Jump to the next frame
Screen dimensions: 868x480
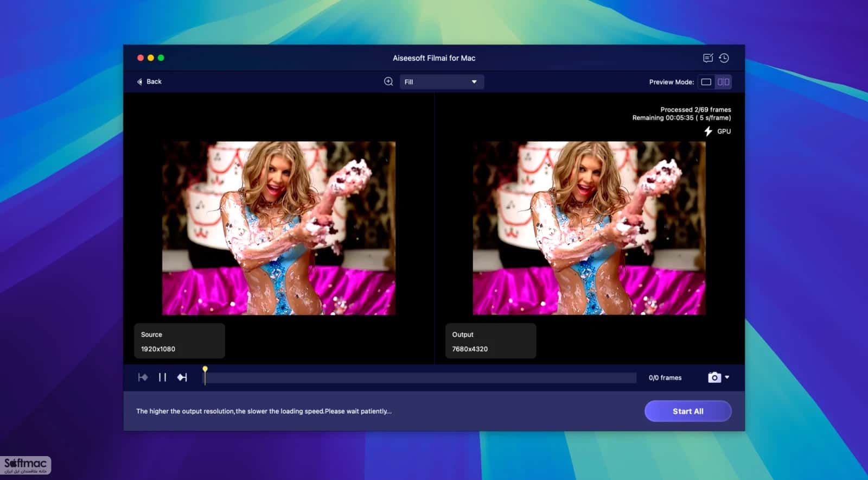click(x=182, y=377)
